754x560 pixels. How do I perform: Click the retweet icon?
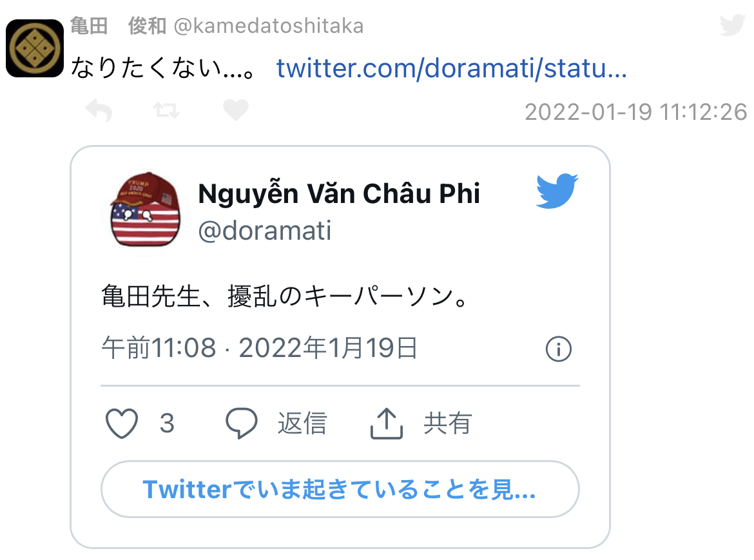coord(166,111)
